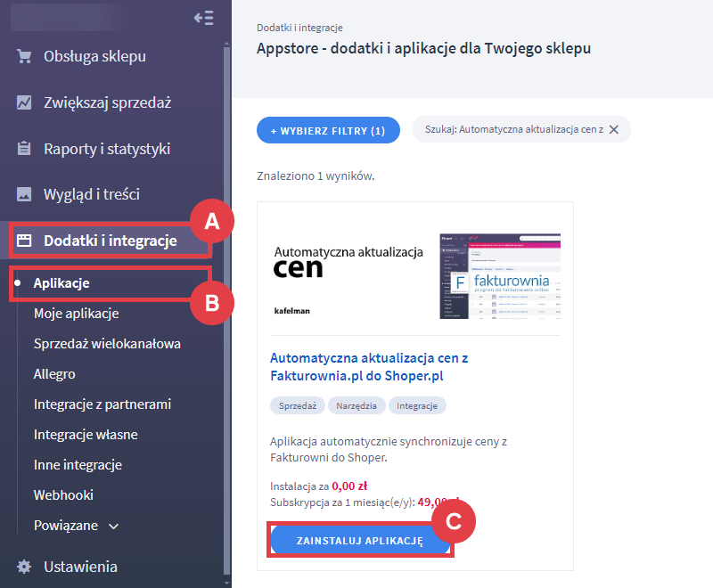Expand the Powiązane submenu chevron

(x=114, y=527)
